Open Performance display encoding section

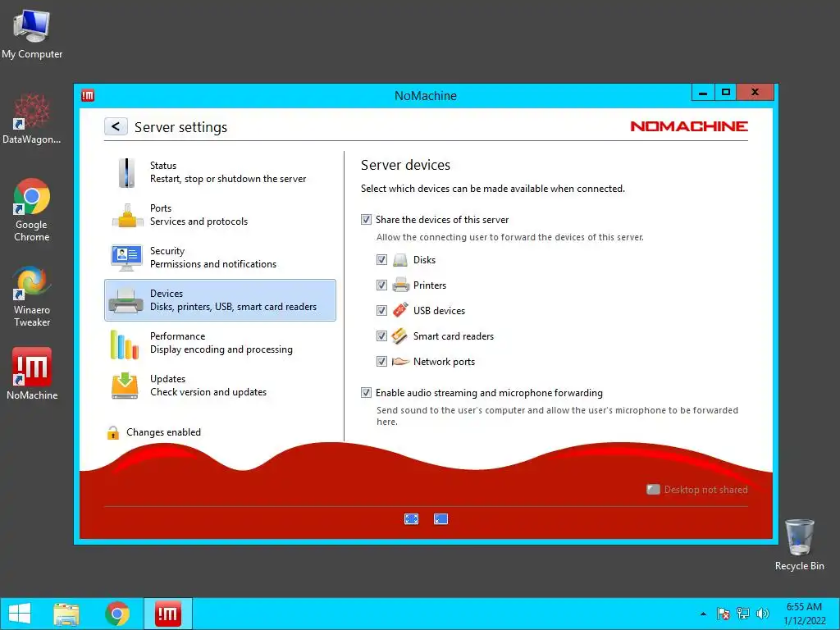pos(220,343)
